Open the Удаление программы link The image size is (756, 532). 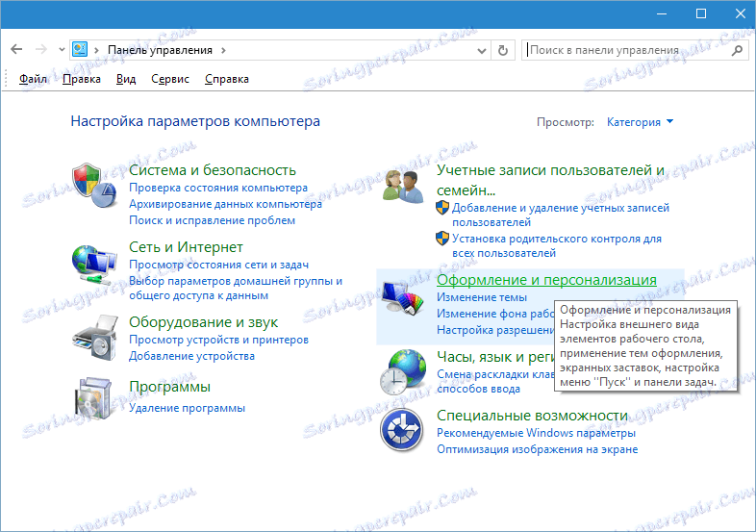pyautogui.click(x=187, y=408)
